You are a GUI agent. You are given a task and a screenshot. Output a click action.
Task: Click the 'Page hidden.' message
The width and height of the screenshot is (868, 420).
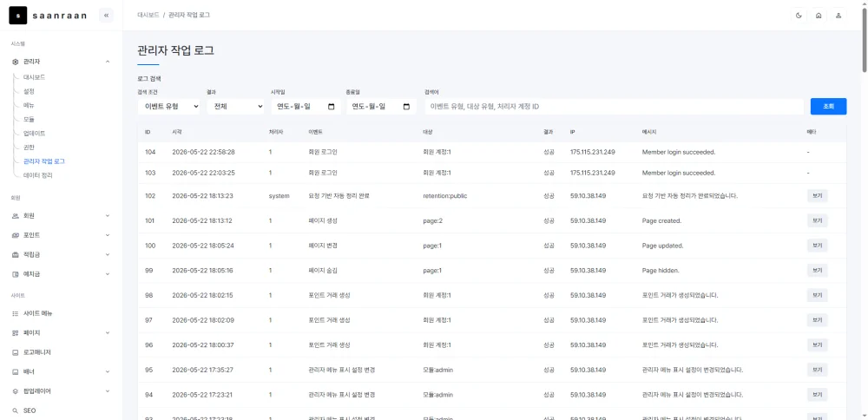click(661, 271)
